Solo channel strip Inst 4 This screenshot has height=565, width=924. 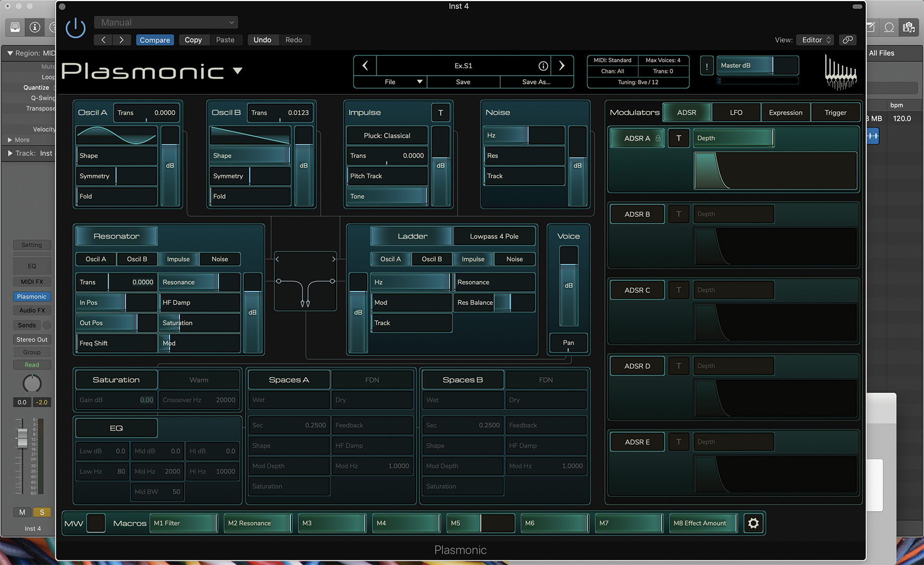tap(42, 512)
